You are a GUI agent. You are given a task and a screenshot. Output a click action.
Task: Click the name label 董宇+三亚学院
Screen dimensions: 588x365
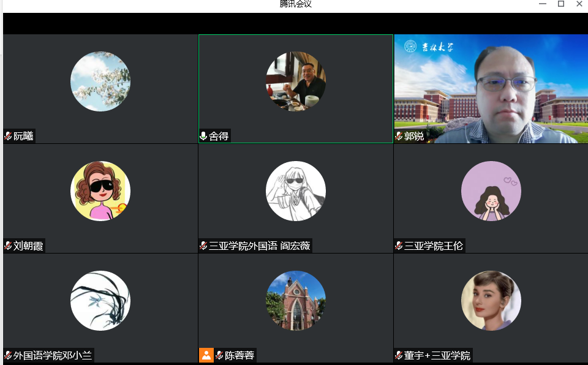pos(437,355)
